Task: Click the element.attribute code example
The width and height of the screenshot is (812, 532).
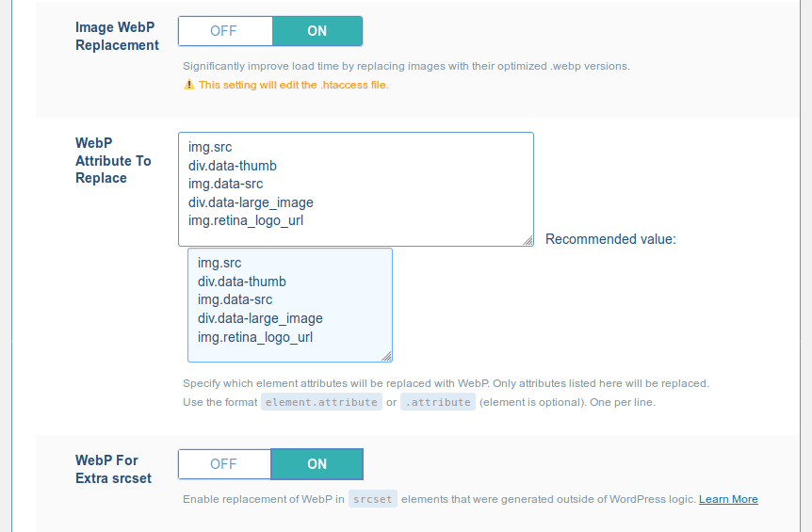Action: pyautogui.click(x=321, y=402)
